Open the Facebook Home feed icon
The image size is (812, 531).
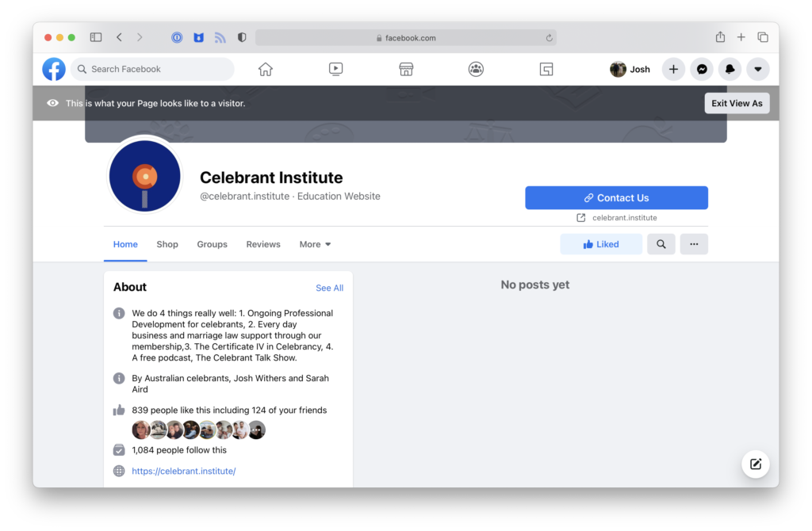(x=265, y=69)
